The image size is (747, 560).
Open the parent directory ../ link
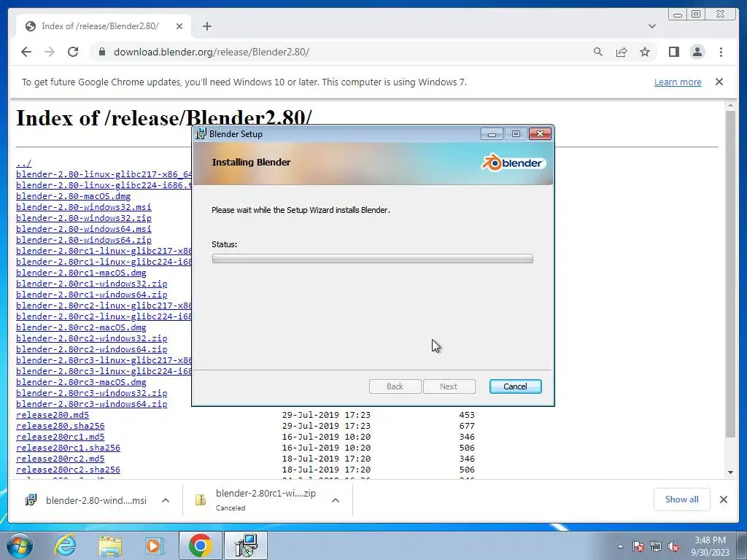point(23,163)
